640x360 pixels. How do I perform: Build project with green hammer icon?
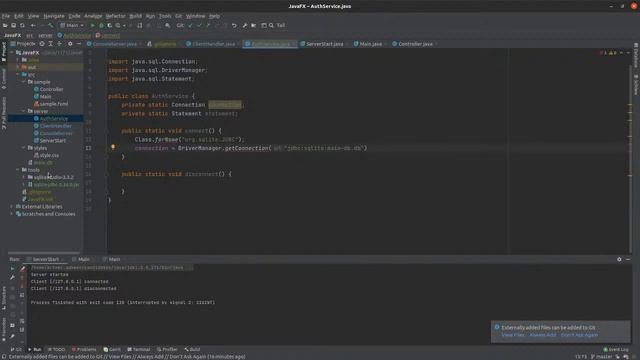pos(51,25)
